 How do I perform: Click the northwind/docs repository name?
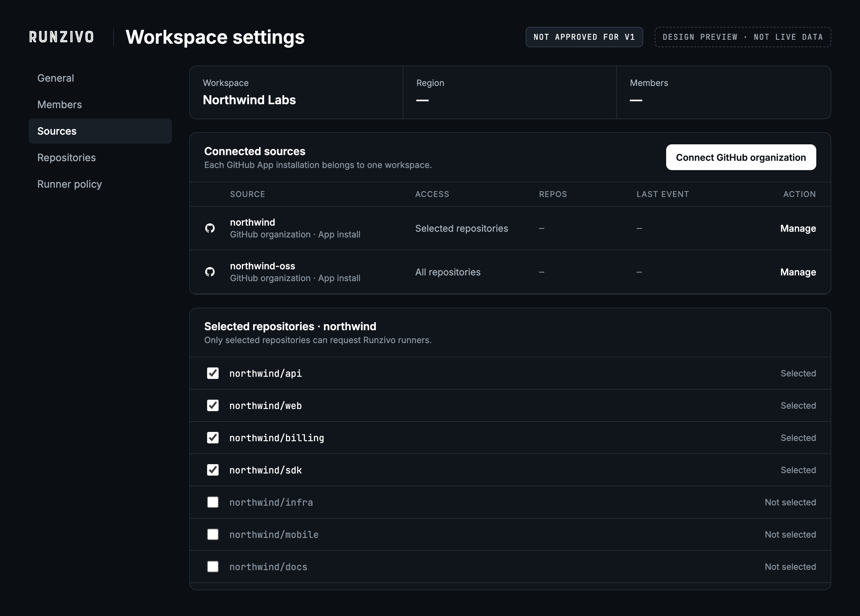268,567
